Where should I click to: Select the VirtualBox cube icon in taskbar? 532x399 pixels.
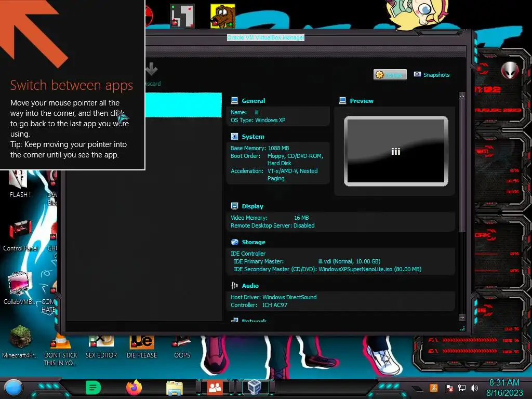(254, 387)
